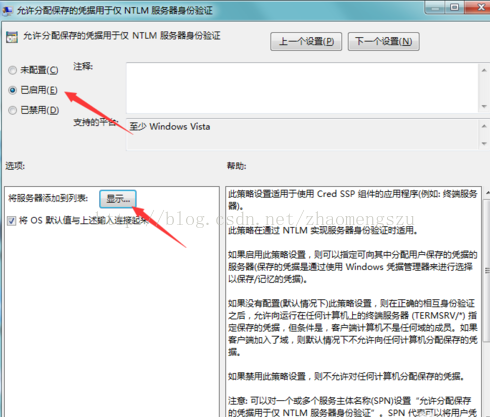
Task: Click the 上一个设置(P) button
Action: pyautogui.click(x=306, y=42)
